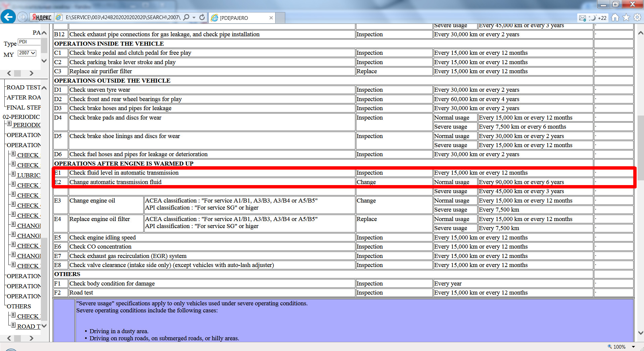Expand the address bar autocomplete dropdown arrow
Screen dimensions: 644x351
[194, 17]
